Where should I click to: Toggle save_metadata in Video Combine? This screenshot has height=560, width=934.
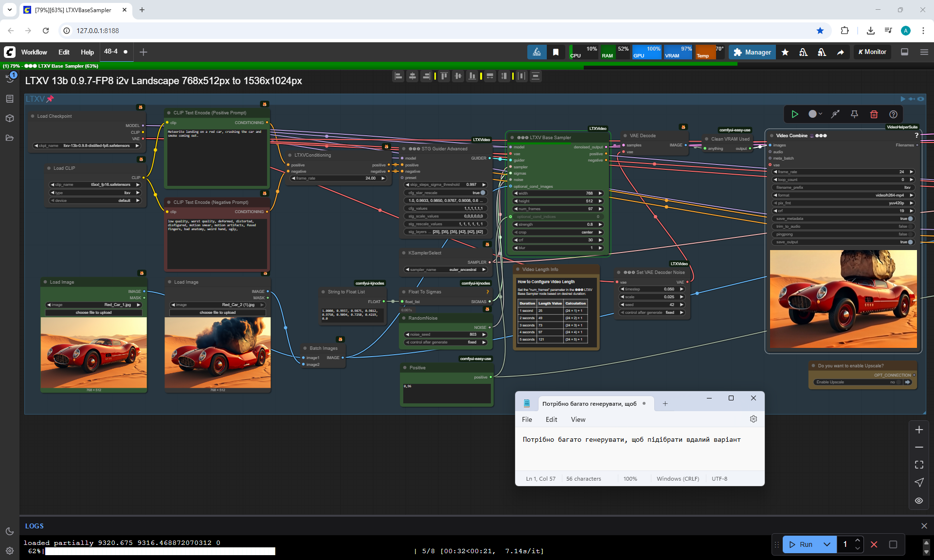pyautogui.click(x=910, y=218)
